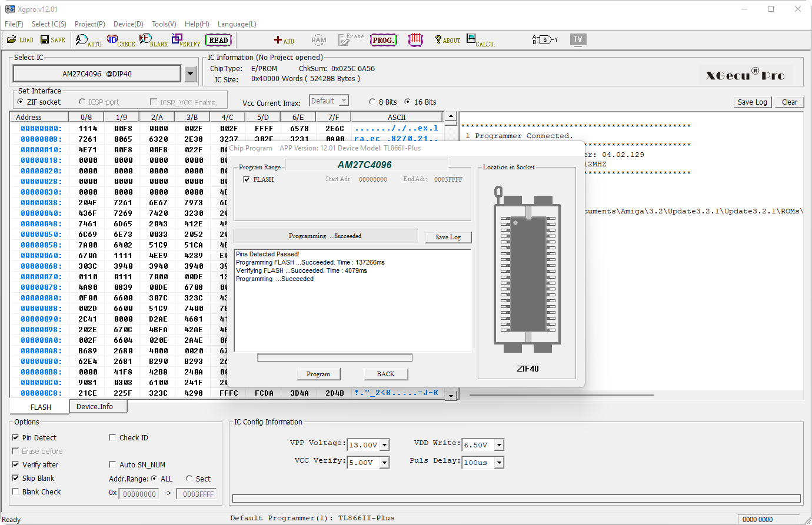Click the READ chip toolbar button
Image resolution: width=812 pixels, height=525 pixels.
pyautogui.click(x=218, y=40)
